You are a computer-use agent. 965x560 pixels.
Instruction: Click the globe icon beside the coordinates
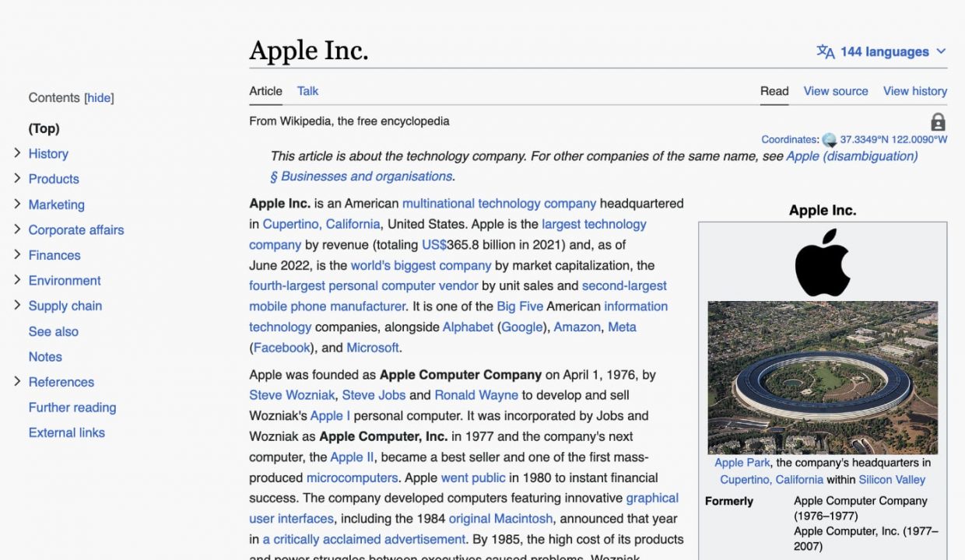(830, 140)
